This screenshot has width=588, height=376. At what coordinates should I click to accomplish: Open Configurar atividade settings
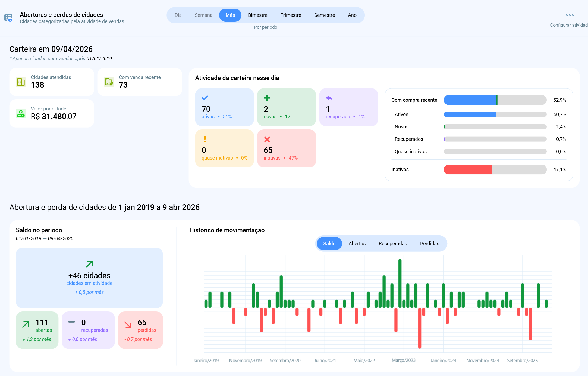pos(569,25)
